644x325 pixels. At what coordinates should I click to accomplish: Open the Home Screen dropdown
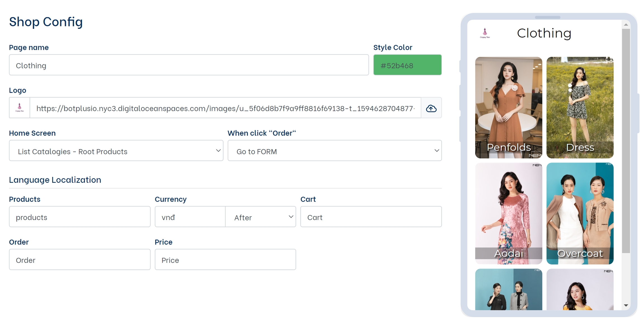coord(116,151)
